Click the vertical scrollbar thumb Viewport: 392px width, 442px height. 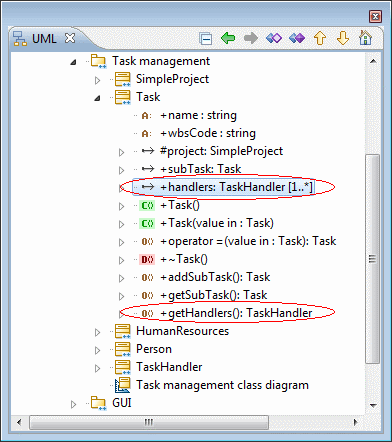373,259
